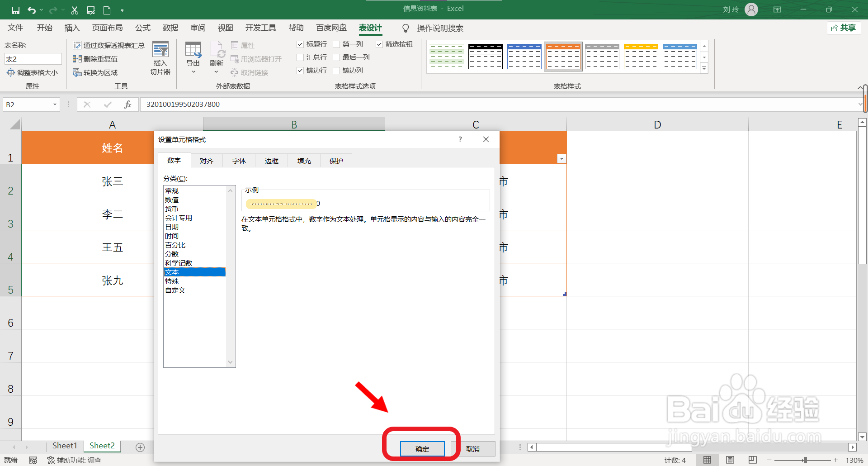Toggle Header Row (标题行) checkbox
The height and width of the screenshot is (466, 868).
point(300,44)
